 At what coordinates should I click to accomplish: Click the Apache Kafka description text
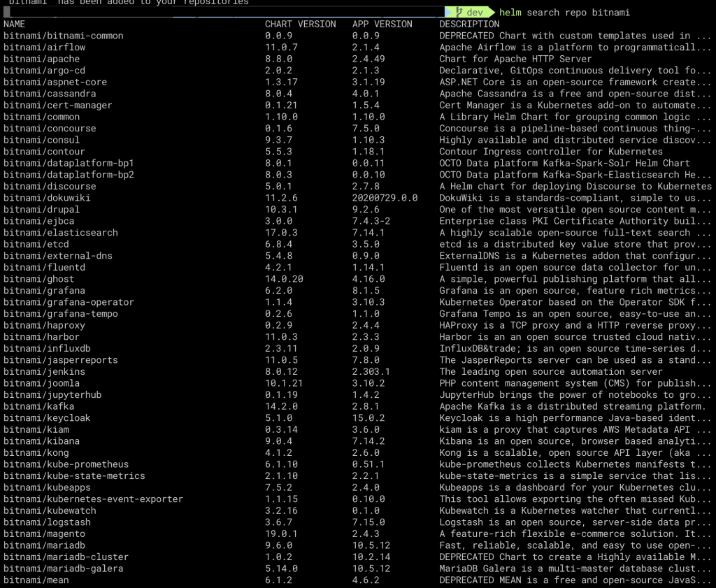[x=575, y=406]
